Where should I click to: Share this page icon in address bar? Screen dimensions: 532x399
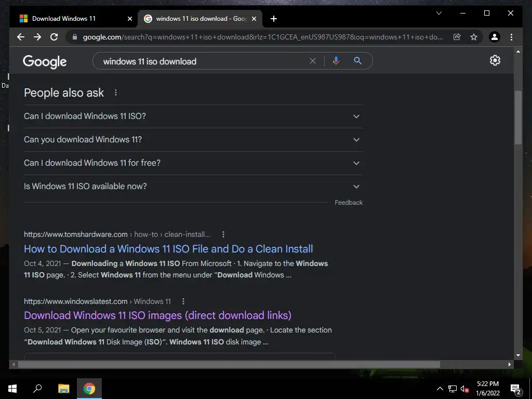457,37
